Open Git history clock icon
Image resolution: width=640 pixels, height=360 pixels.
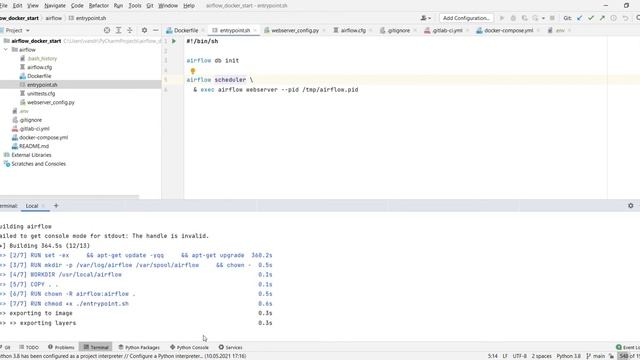click(x=613, y=18)
